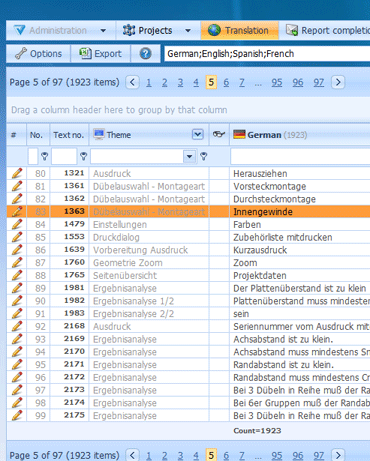Jump to page 3 in top pager
Screen dimensions: 370x461
pyautogui.click(x=180, y=82)
